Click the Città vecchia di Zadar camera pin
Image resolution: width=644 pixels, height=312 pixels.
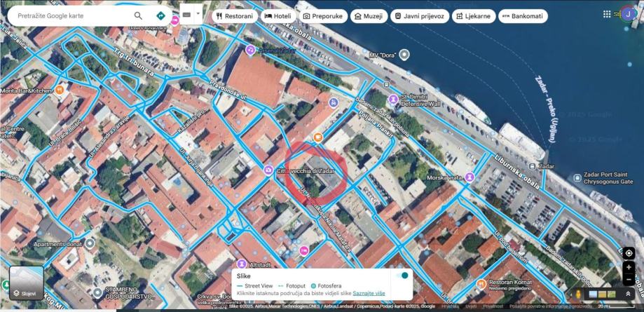point(268,170)
